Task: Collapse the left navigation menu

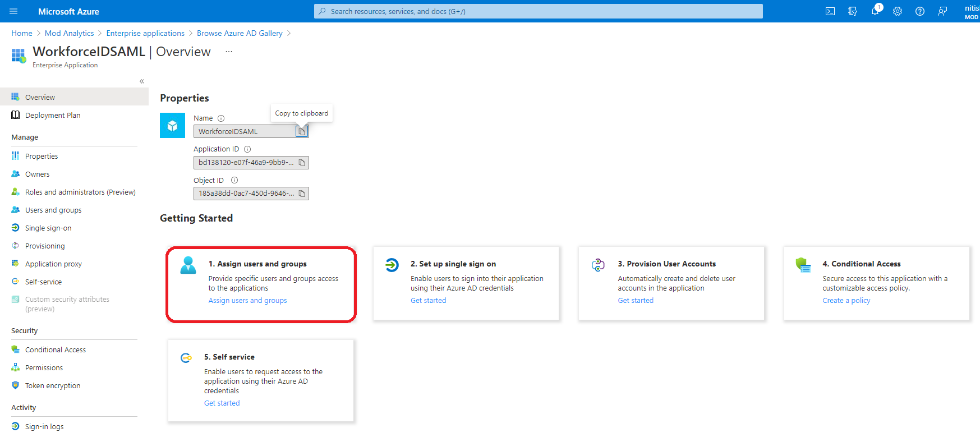Action: click(142, 81)
